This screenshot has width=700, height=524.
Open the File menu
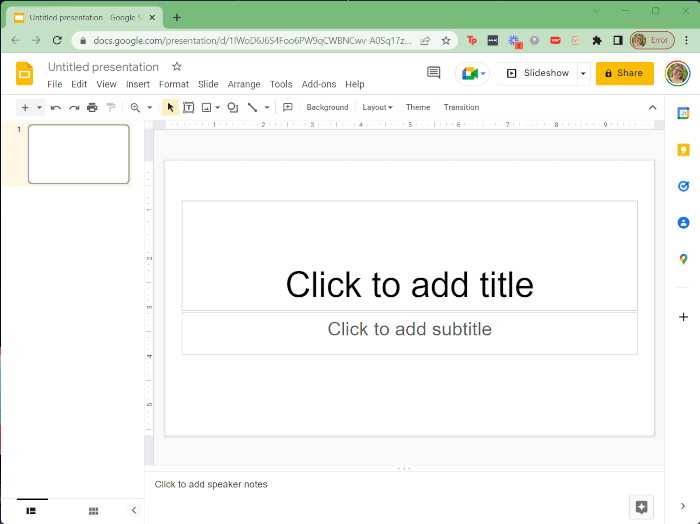55,84
